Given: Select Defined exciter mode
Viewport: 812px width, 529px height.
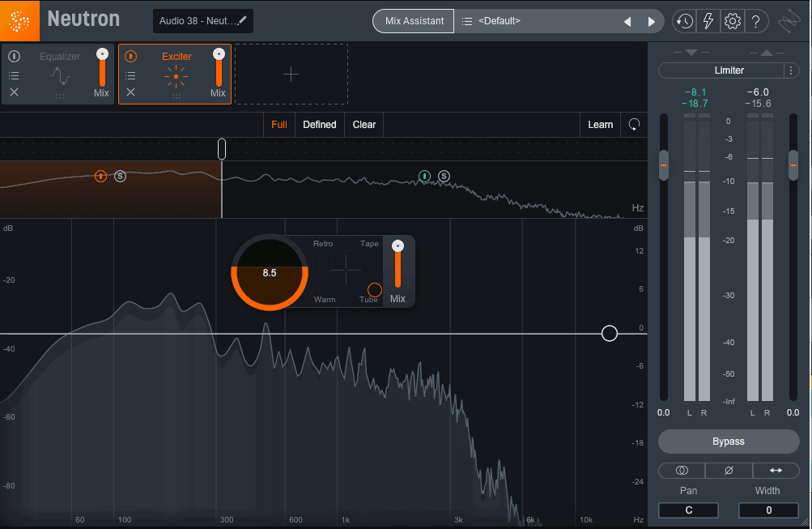Looking at the screenshot, I should click(x=320, y=125).
